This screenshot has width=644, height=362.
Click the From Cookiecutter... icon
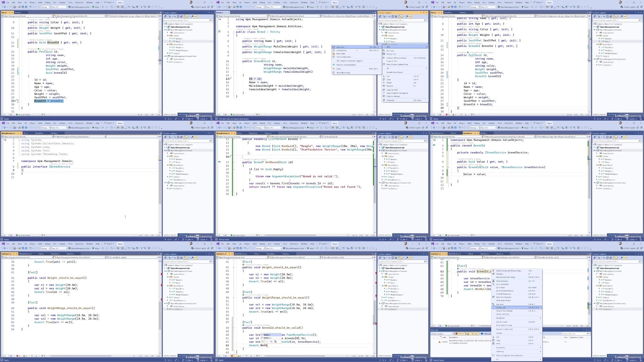click(334, 57)
